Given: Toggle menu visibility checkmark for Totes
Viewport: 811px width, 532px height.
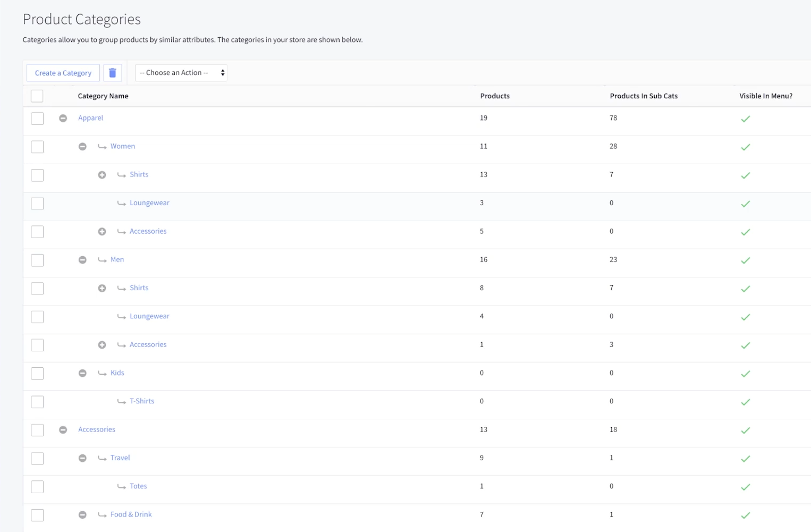Looking at the screenshot, I should (745, 487).
